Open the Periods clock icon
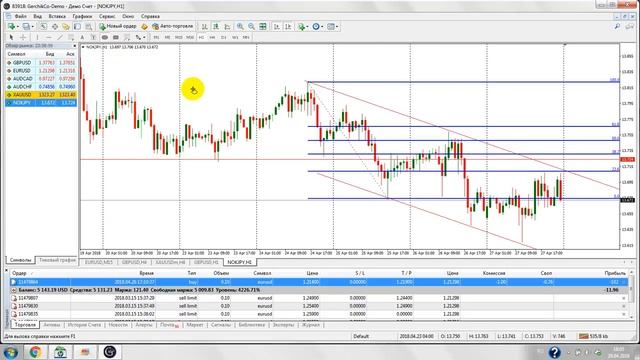 click(316, 27)
